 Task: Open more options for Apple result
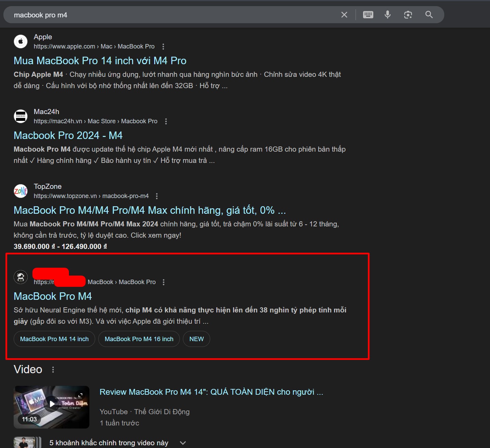163,46
